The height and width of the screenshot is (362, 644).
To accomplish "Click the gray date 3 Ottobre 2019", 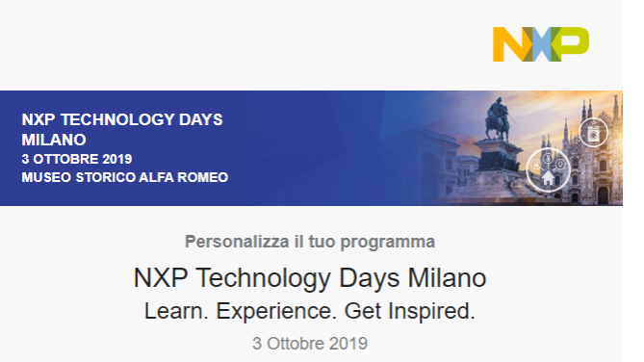I will [x=310, y=344].
